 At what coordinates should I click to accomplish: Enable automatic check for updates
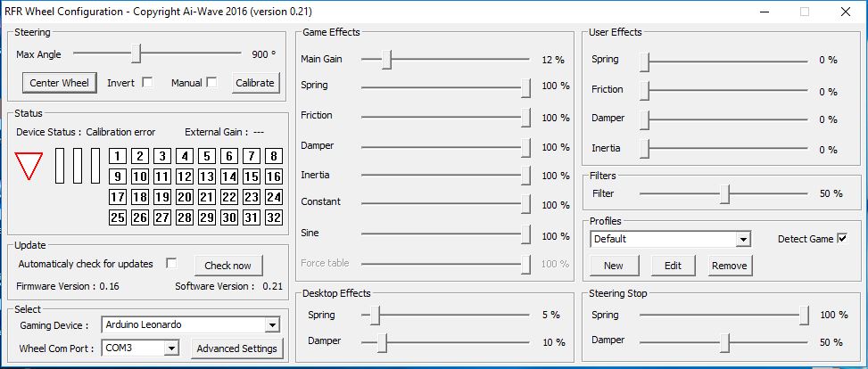pos(172,264)
